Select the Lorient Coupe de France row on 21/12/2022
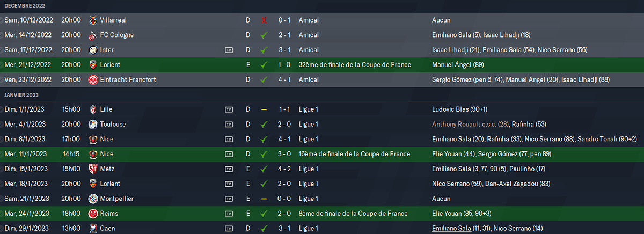644x234 pixels. click(x=322, y=65)
